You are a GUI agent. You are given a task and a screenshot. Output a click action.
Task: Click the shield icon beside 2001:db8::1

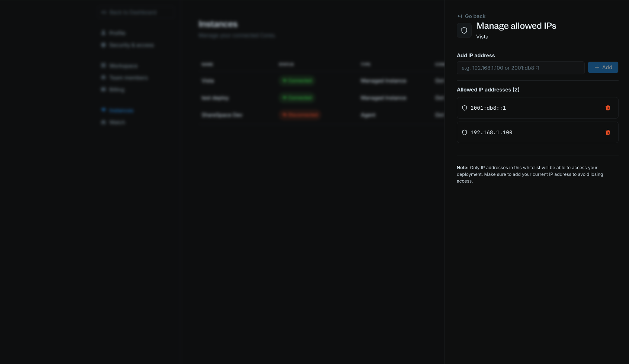(464, 108)
